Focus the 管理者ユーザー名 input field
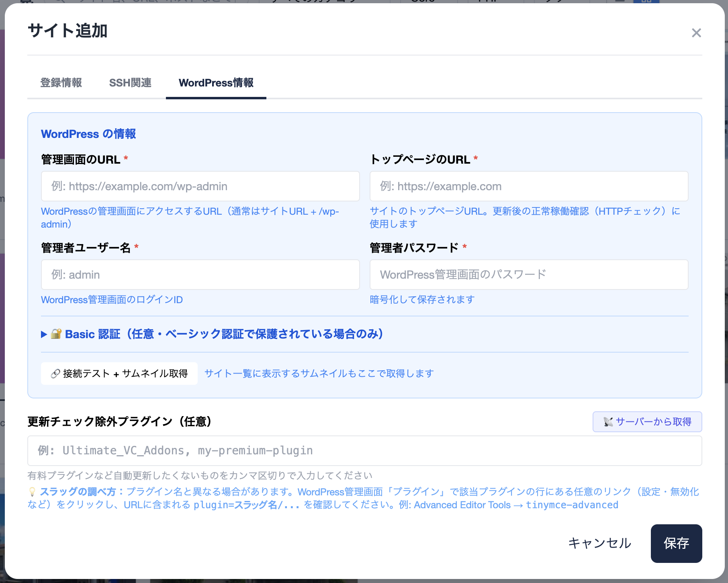This screenshot has width=728, height=583. point(200,275)
